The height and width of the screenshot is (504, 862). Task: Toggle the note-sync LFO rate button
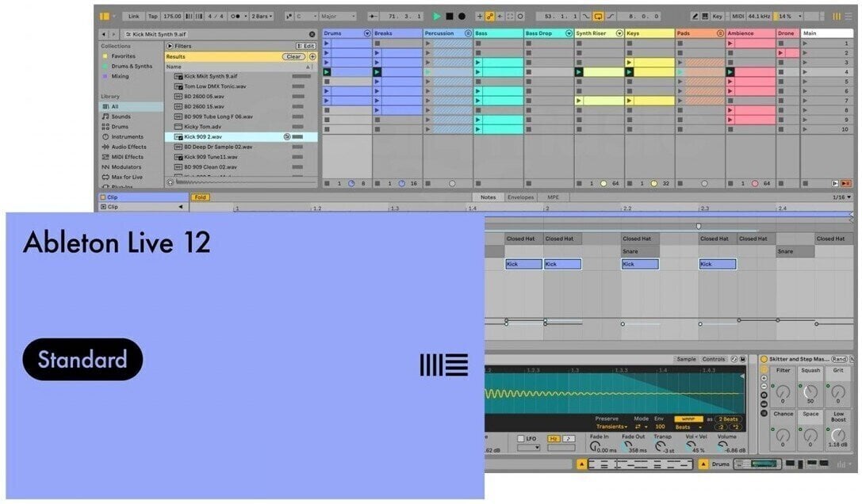[569, 438]
